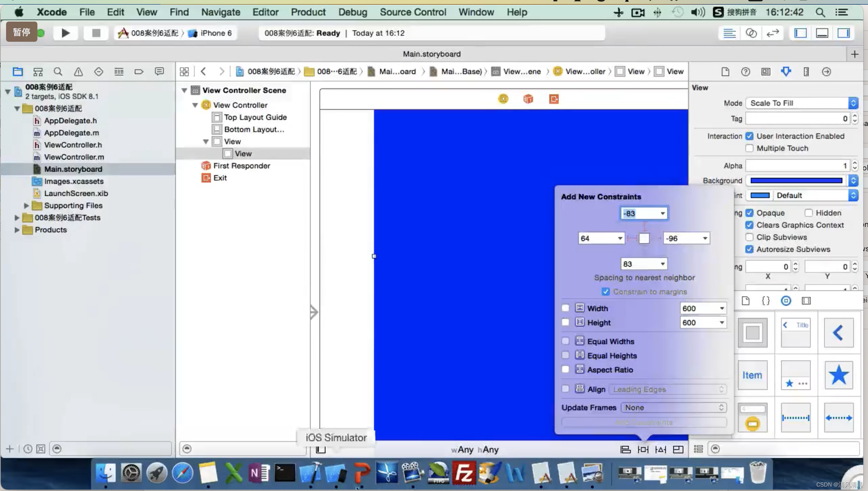The width and height of the screenshot is (868, 491).
Task: Open the Editor menu
Action: pos(265,12)
